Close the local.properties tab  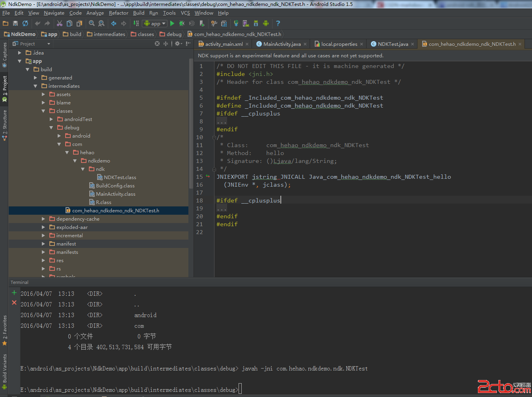361,44
